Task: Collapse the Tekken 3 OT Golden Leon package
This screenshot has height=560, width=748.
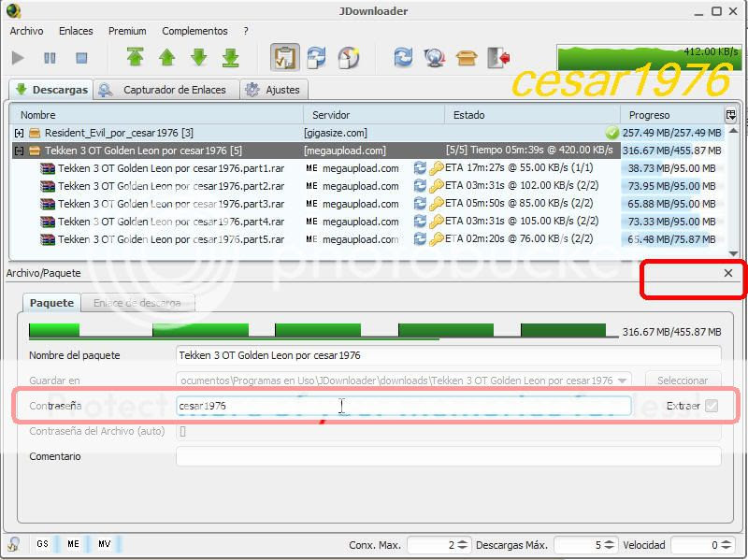Action: click(19, 151)
